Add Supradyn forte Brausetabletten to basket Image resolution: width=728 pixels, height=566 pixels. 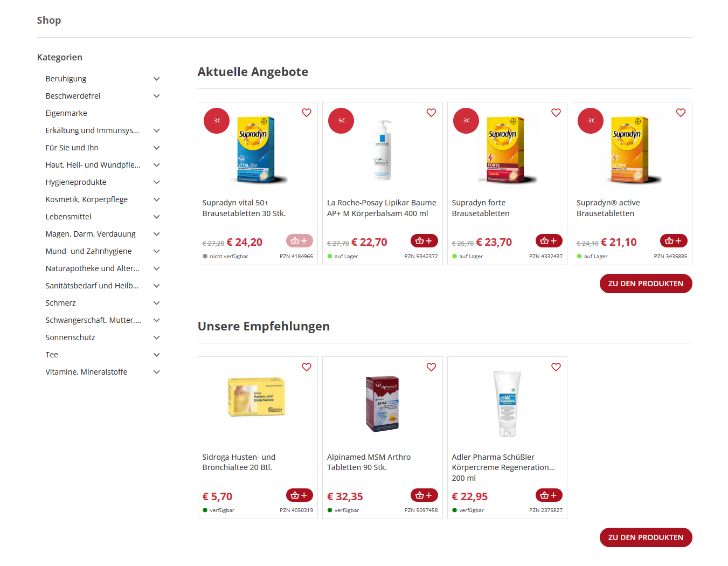[549, 241]
